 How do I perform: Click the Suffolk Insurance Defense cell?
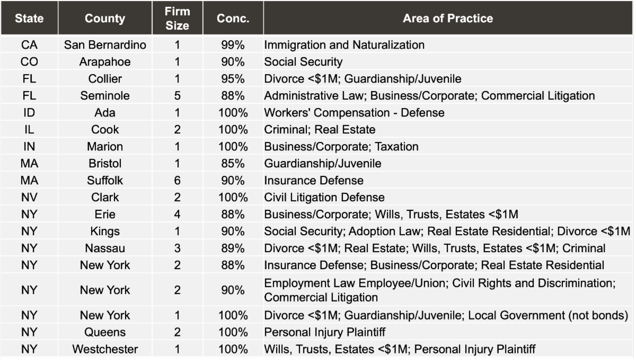point(314,181)
